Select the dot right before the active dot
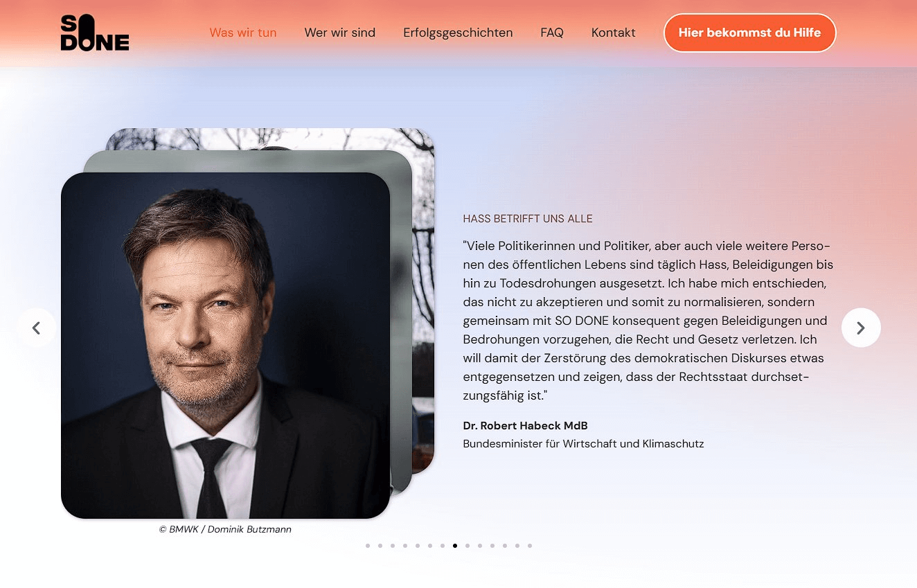Image resolution: width=917 pixels, height=588 pixels. [x=443, y=546]
